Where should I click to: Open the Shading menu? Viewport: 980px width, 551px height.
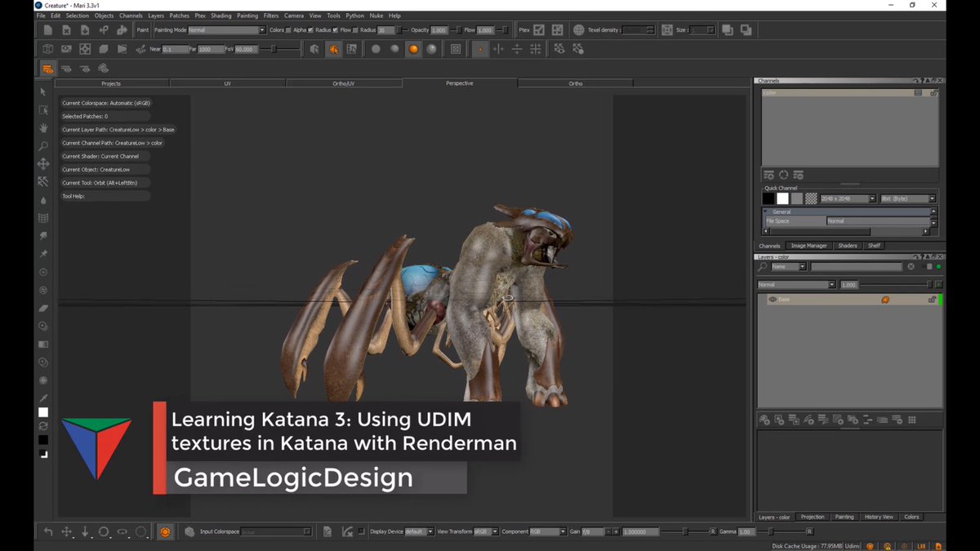(220, 16)
